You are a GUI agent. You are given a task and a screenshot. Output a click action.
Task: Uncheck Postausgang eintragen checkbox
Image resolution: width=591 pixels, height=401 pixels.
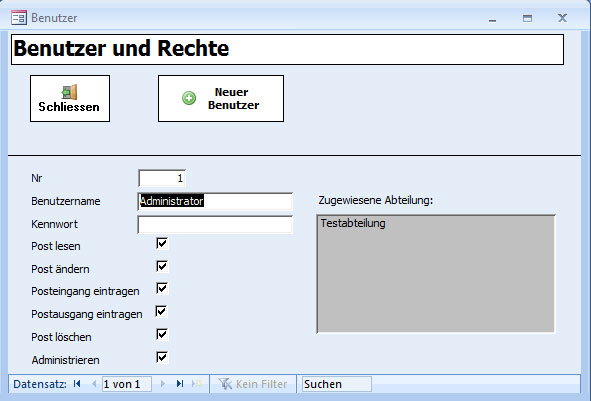(161, 311)
